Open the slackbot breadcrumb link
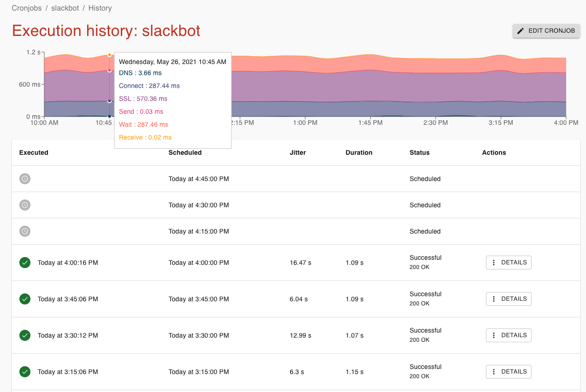Image resolution: width=586 pixels, height=392 pixels. (65, 8)
